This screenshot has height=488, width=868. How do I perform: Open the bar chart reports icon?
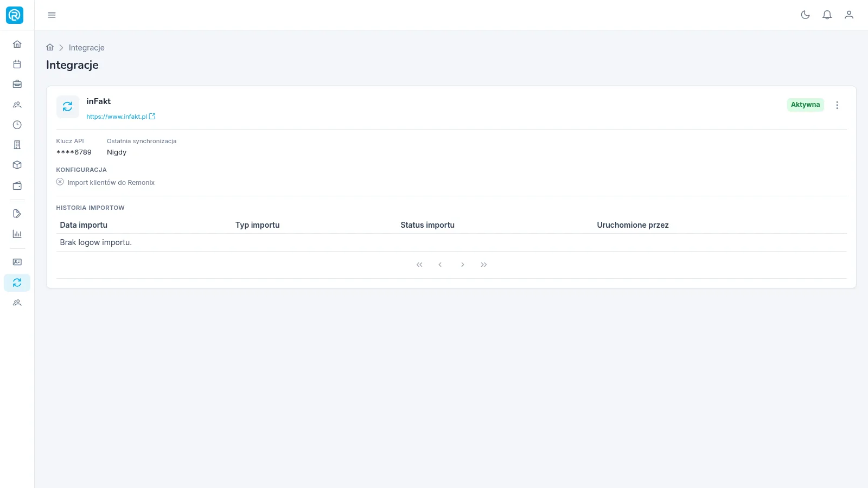(x=17, y=234)
